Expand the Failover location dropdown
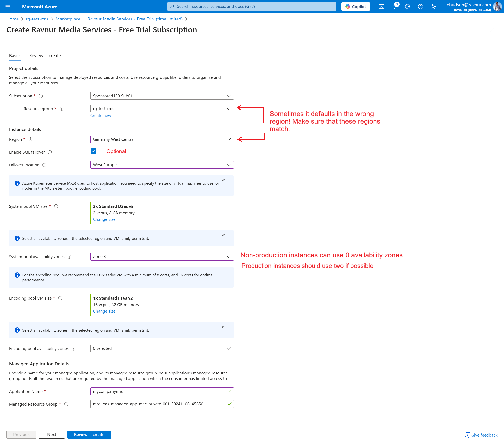Viewport: 504px width, 445px height. click(162, 165)
